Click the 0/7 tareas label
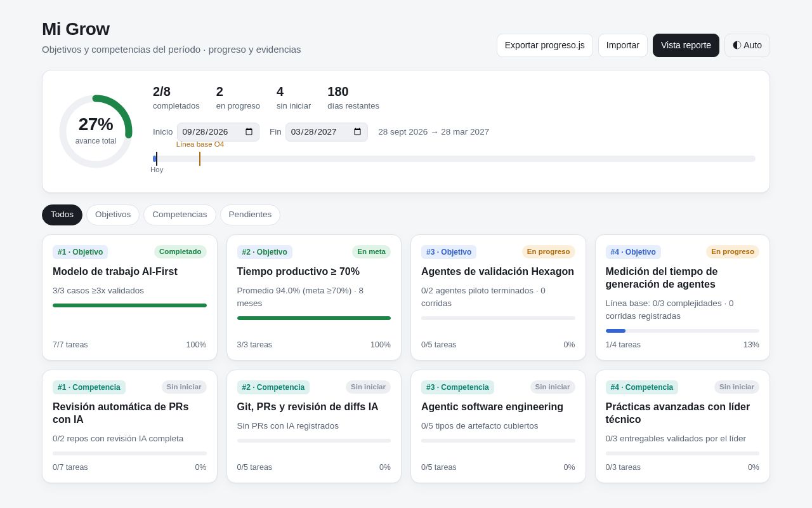 click(x=70, y=467)
